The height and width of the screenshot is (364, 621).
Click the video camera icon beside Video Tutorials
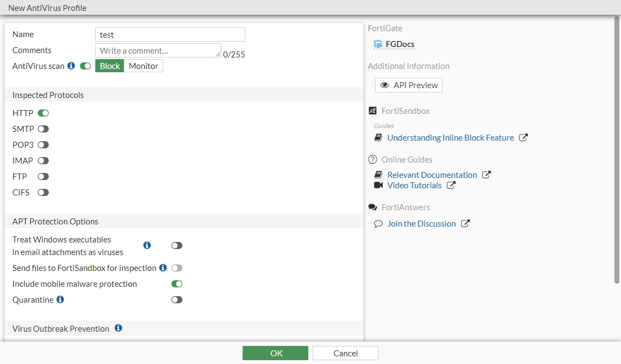click(378, 185)
